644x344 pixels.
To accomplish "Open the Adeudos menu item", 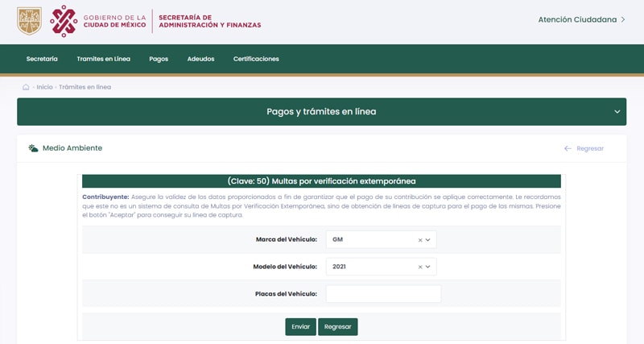I will (x=200, y=59).
